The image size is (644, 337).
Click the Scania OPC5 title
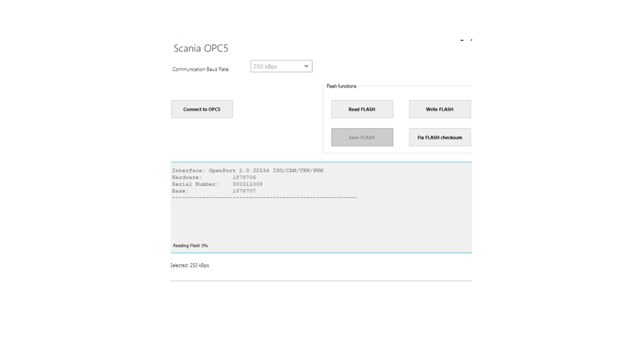tap(201, 48)
